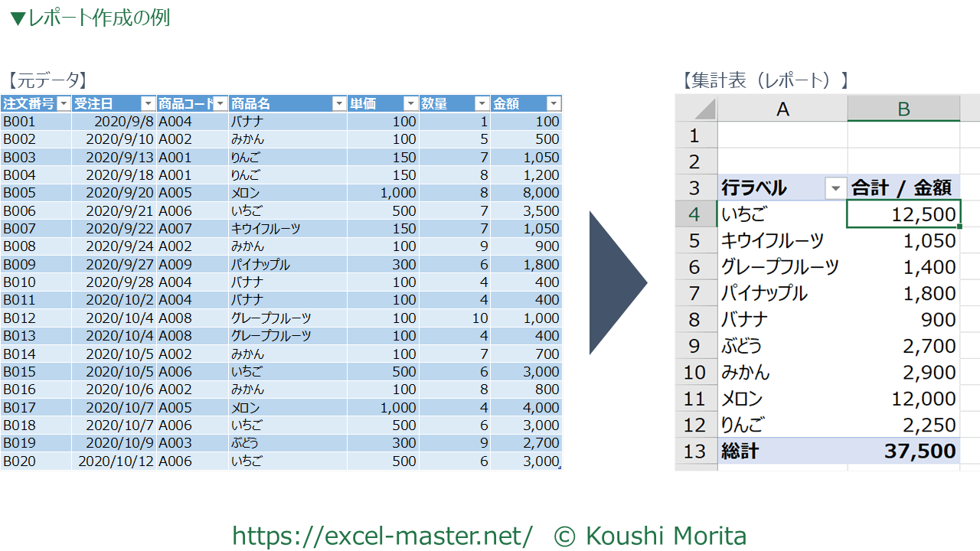Click the large dark arrow shape
The width and height of the screenshot is (980, 551).
coord(617,283)
